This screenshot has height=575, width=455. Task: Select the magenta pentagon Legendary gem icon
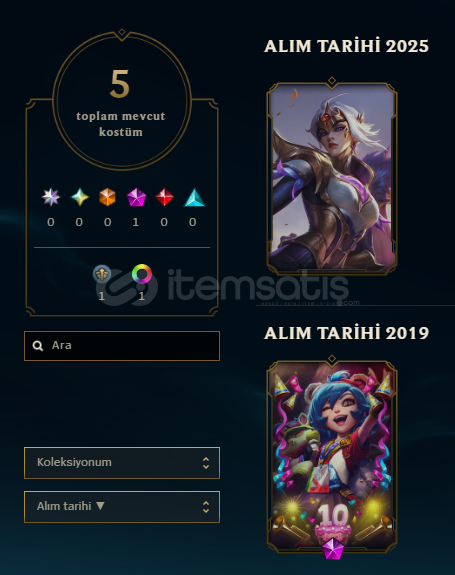click(x=136, y=197)
